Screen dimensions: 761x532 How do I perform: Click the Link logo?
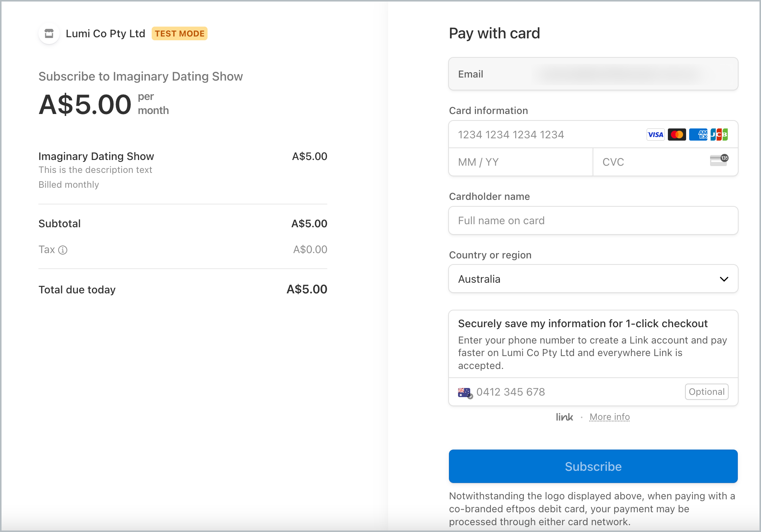[x=564, y=417]
